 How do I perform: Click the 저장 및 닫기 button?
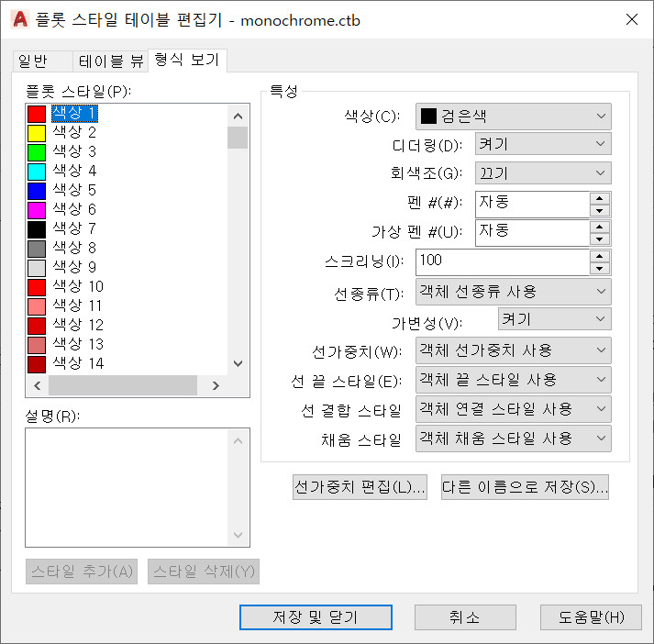pyautogui.click(x=316, y=617)
